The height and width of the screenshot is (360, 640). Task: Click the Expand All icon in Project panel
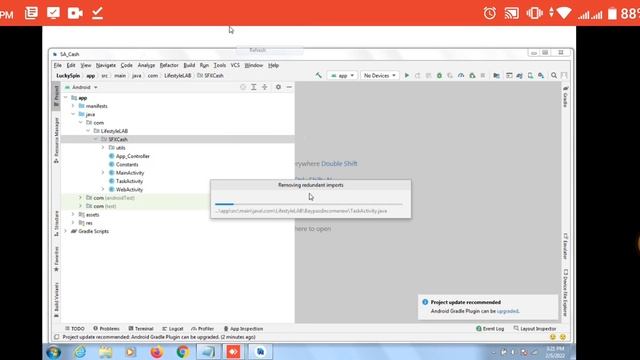coord(253,87)
